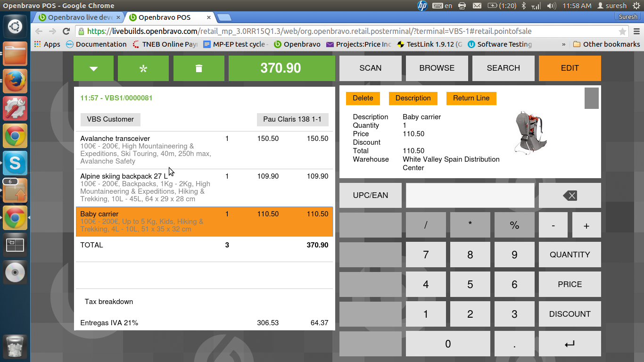The image size is (644, 362).
Task: Open a new Chrome tab
Action: click(224, 18)
